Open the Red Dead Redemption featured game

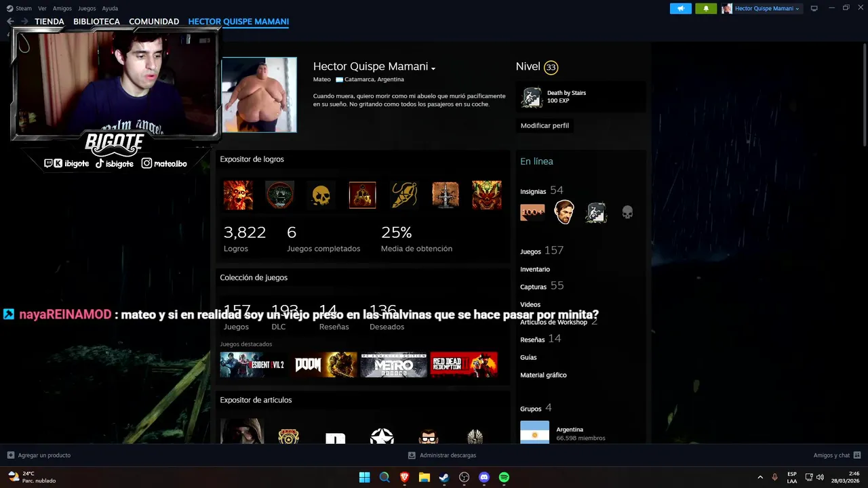coord(464,365)
